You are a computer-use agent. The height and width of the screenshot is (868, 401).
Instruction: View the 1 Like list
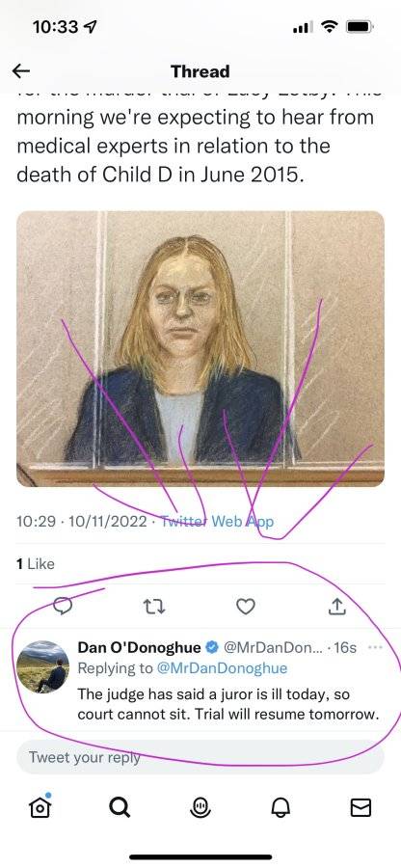point(36,563)
